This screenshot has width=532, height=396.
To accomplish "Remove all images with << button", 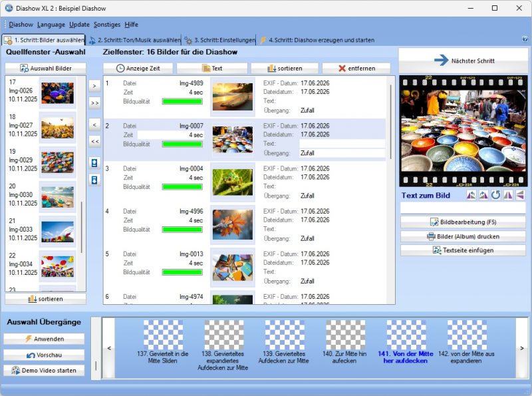I will click(x=94, y=141).
